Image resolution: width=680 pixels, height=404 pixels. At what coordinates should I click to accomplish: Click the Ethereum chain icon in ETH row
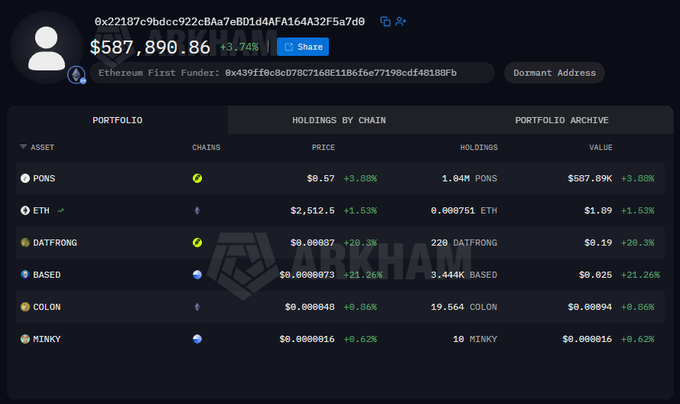point(197,210)
